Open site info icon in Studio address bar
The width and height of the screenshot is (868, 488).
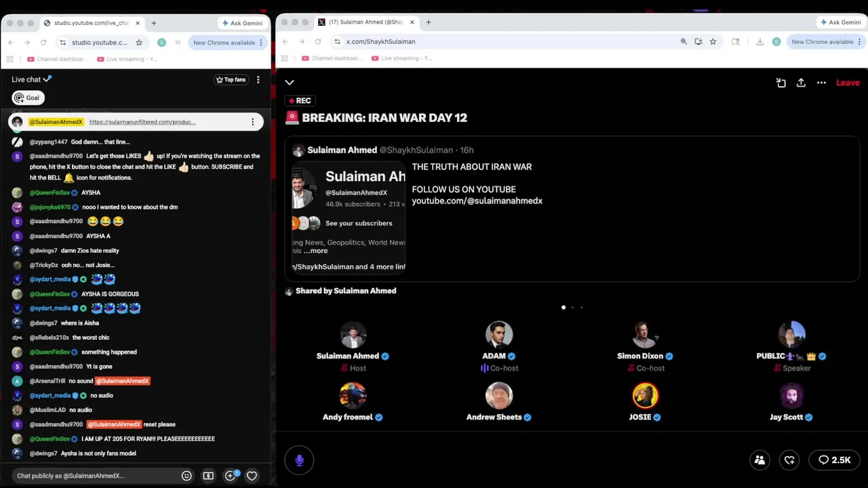coord(62,43)
